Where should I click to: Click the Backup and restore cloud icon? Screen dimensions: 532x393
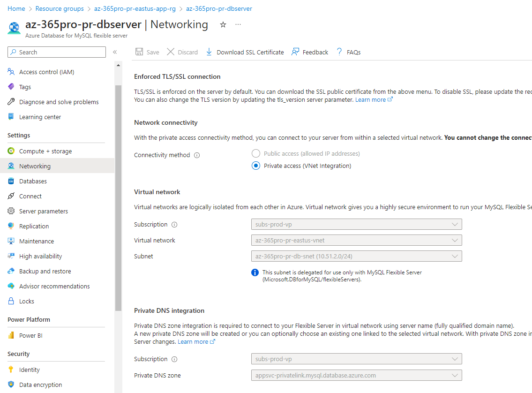tap(11, 271)
